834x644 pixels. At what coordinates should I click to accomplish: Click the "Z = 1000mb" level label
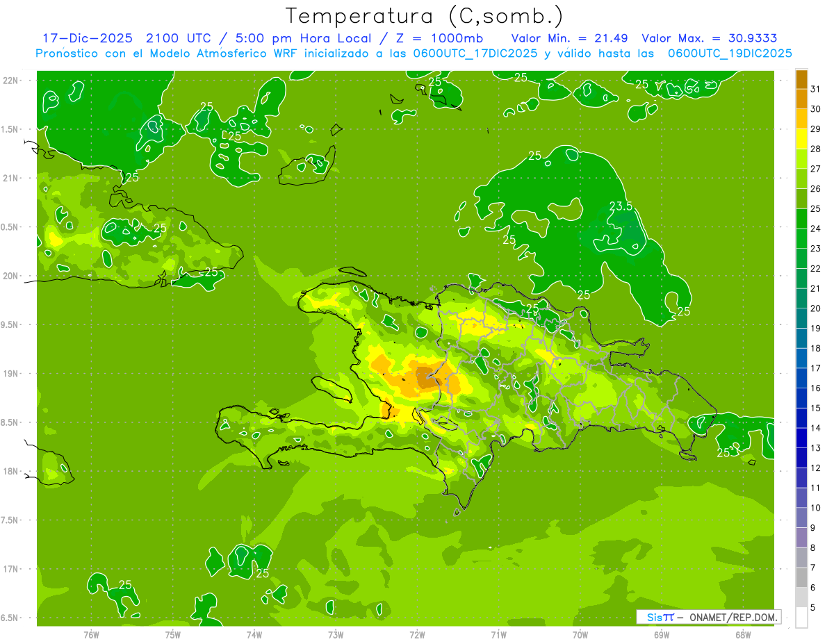439,38
